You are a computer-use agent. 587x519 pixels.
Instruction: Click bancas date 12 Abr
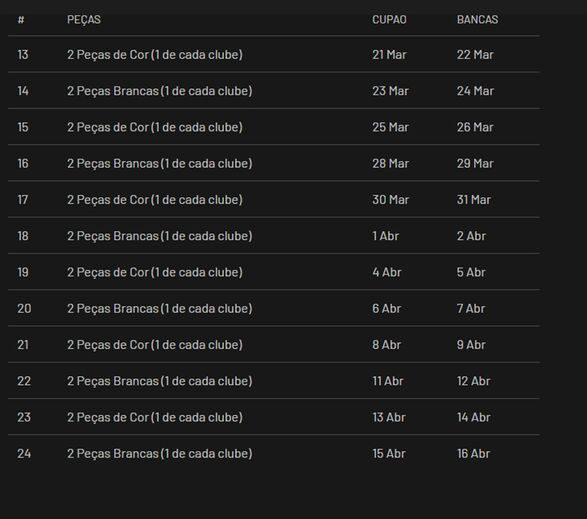pos(473,381)
